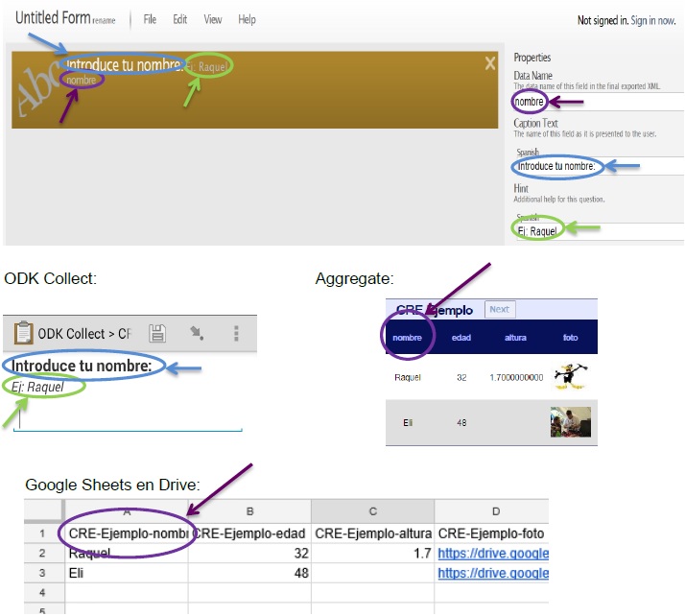Click the save disk icon in ODK Collect

(x=157, y=334)
